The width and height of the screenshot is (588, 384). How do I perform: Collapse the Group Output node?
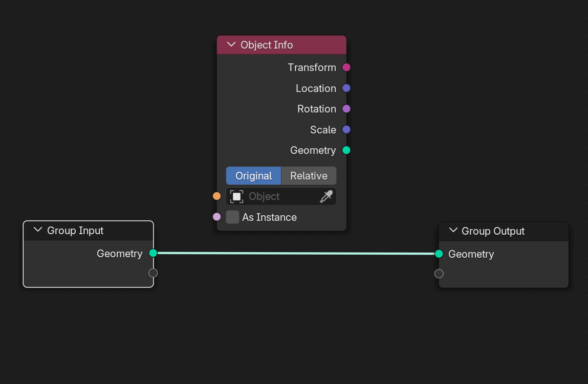coord(453,230)
